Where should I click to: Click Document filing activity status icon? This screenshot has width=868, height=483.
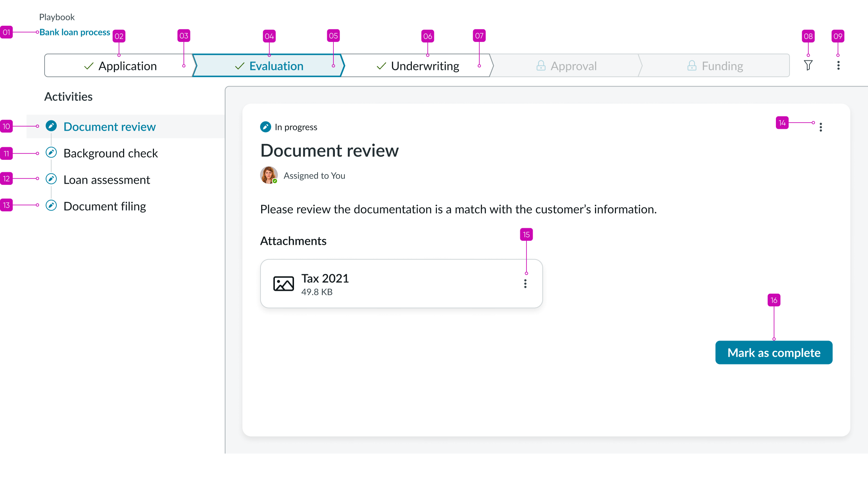pyautogui.click(x=51, y=205)
